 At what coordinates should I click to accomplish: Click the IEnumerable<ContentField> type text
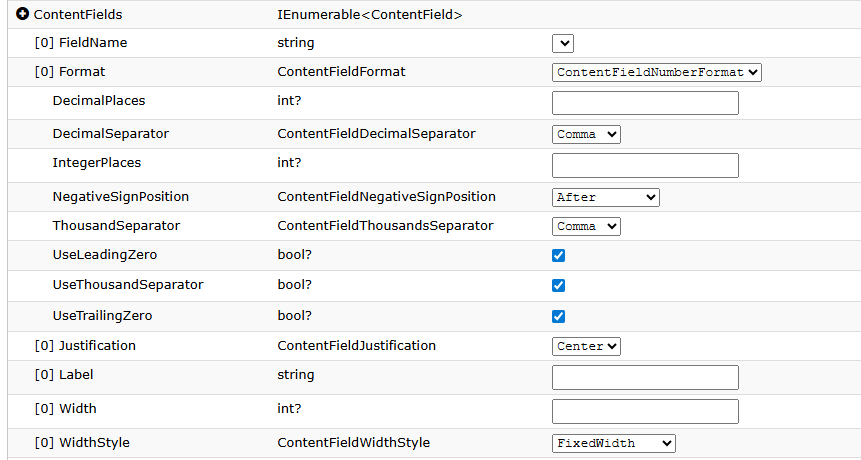370,15
